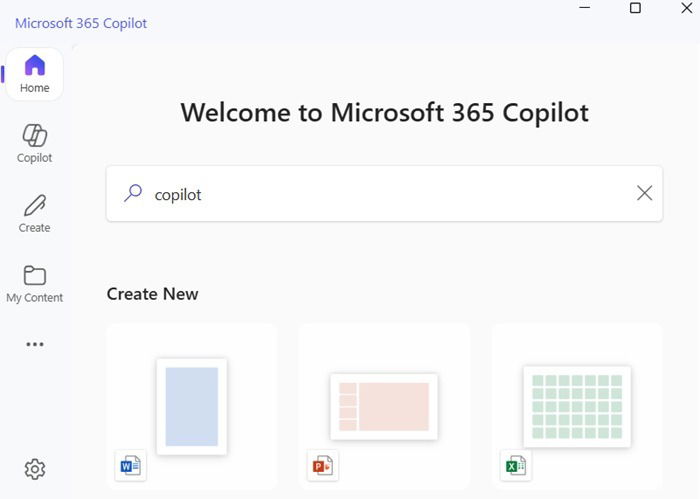
Task: Click the PowerPoint app icon badge
Action: [323, 466]
